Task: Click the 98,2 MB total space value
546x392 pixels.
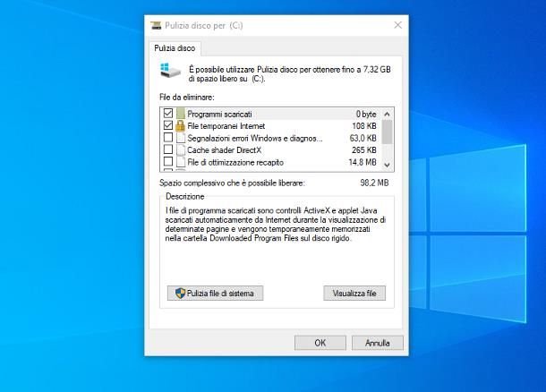Action: [x=374, y=183]
